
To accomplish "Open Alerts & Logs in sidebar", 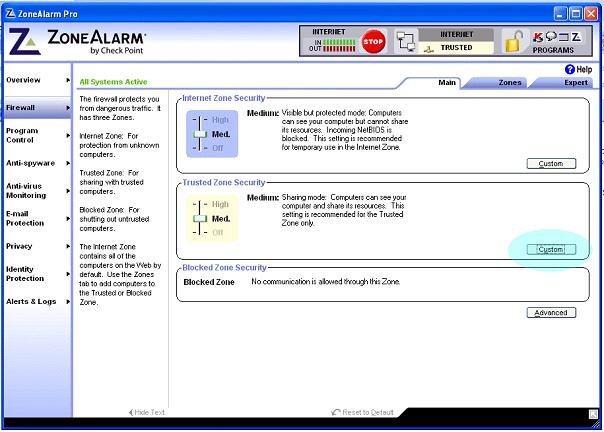I will (x=31, y=301).
